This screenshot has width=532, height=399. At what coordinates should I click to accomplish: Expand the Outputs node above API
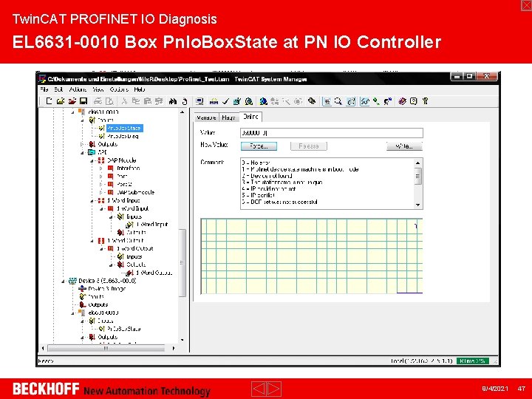tap(83, 145)
